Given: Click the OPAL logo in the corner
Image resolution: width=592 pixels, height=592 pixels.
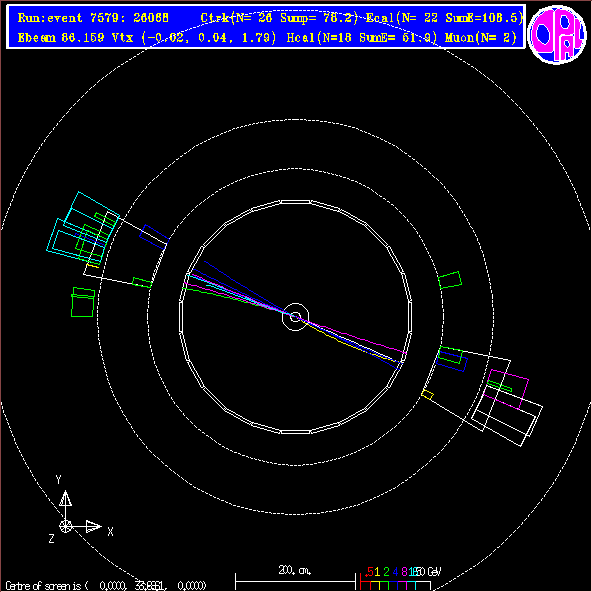Looking at the screenshot, I should click(557, 34).
